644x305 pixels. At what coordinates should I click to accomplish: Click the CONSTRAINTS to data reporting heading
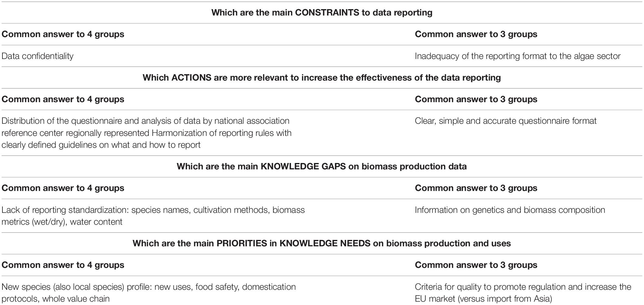(322, 12)
